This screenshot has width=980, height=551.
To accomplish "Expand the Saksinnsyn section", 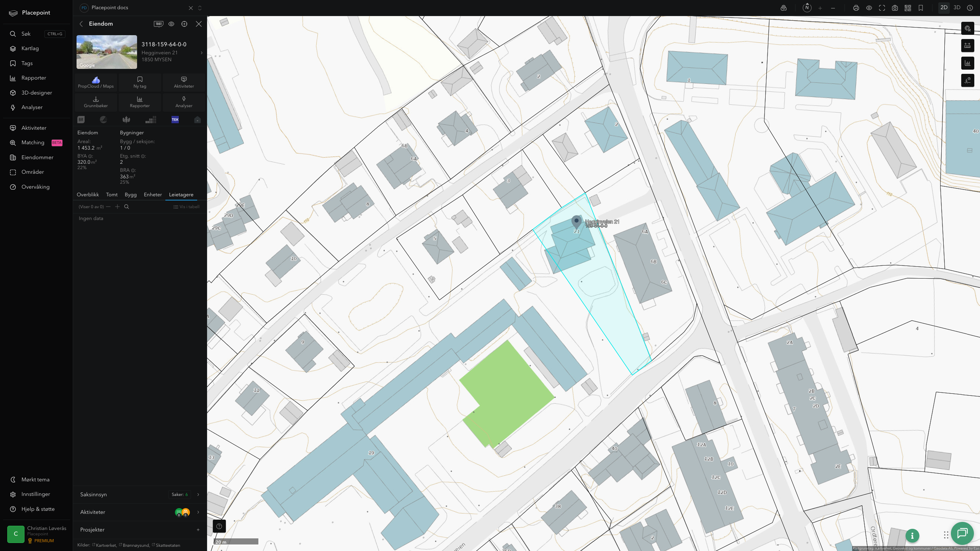I will click(140, 494).
